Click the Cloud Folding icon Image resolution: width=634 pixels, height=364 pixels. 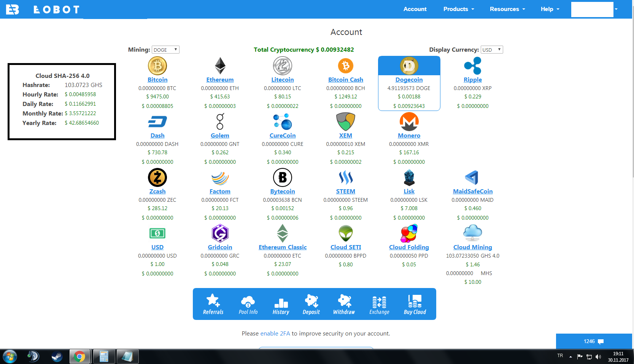coord(409,233)
